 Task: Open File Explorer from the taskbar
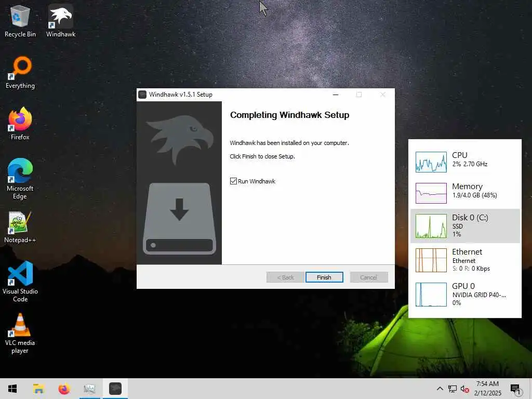point(38,389)
